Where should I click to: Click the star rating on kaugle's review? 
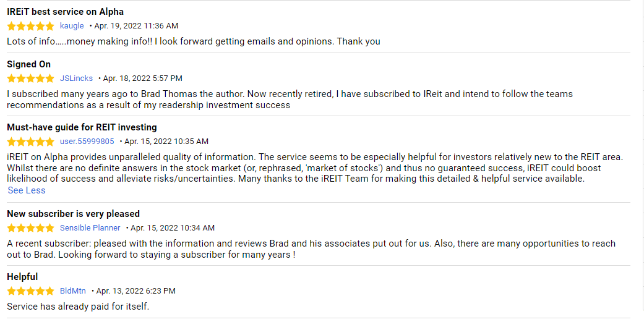coord(30,26)
